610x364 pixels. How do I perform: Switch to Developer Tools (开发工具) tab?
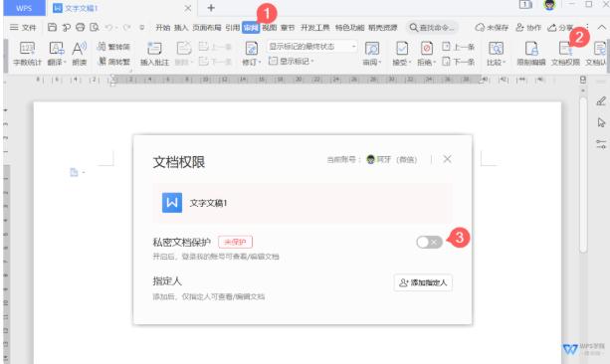pos(314,27)
